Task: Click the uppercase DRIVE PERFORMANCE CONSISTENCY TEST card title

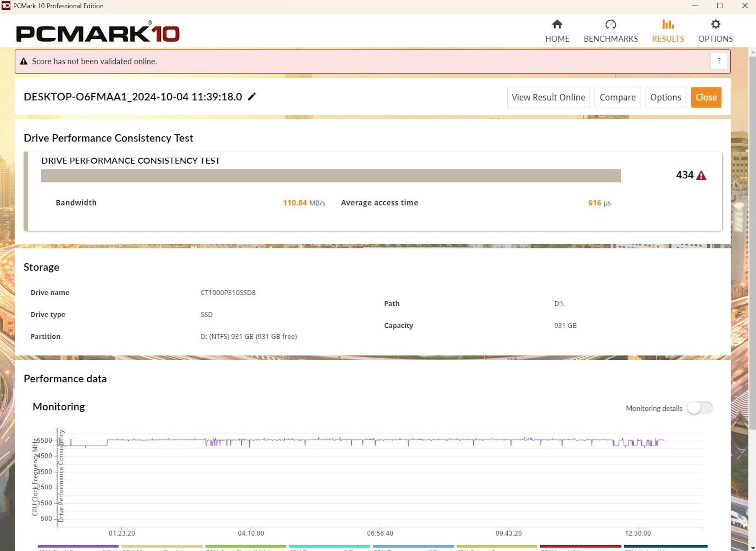Action: [131, 161]
